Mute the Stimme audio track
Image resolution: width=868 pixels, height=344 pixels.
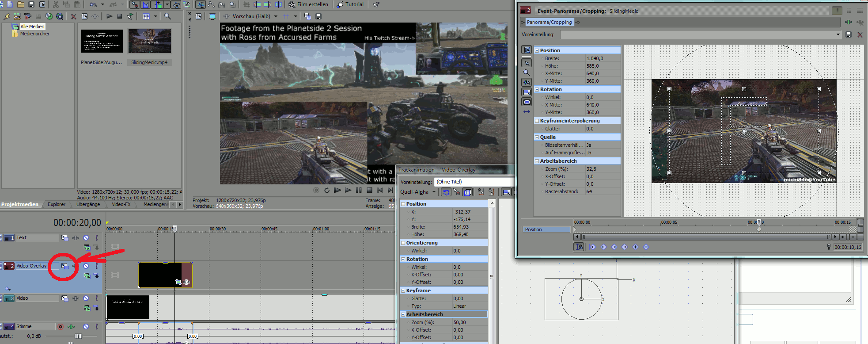(86, 327)
